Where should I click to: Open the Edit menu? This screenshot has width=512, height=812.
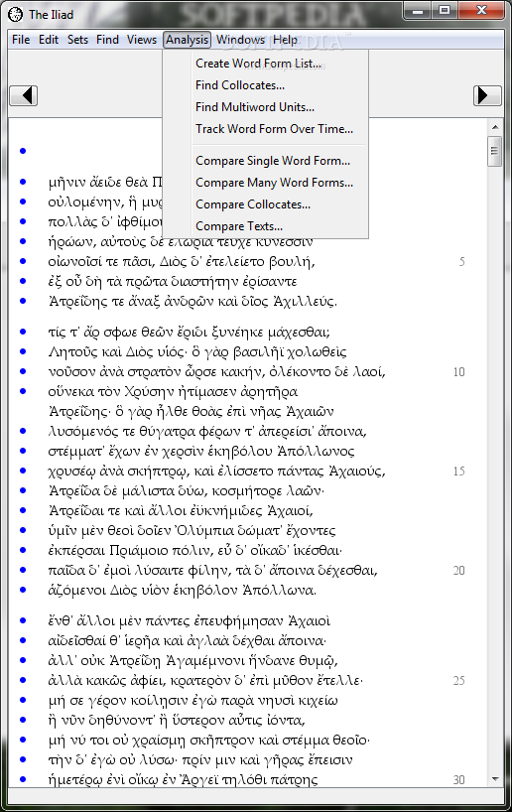49,40
